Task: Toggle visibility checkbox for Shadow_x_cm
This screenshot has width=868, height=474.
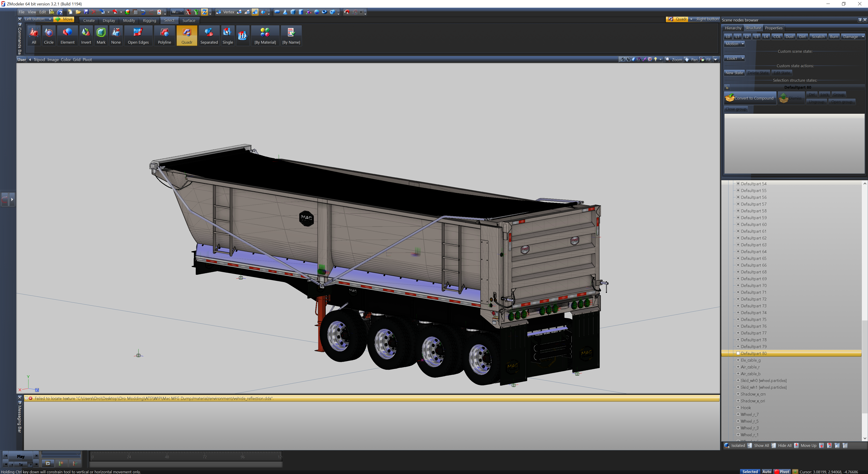Action: 738,394
